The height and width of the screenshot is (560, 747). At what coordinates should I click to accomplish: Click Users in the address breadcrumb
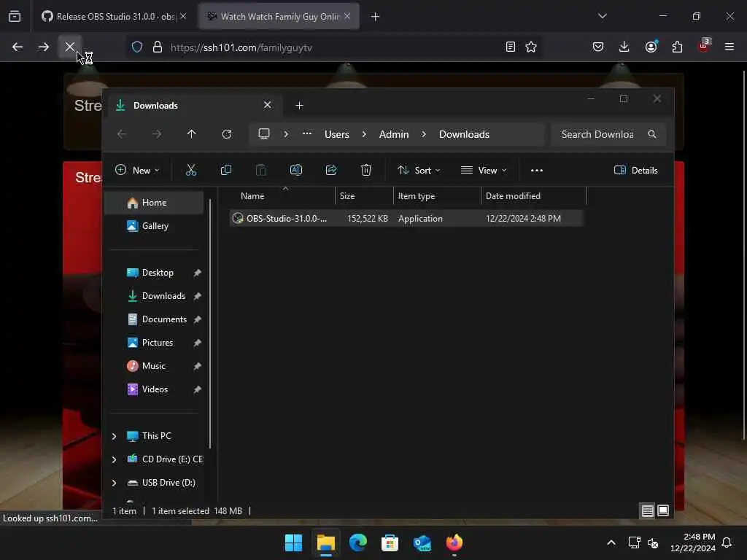pos(337,134)
